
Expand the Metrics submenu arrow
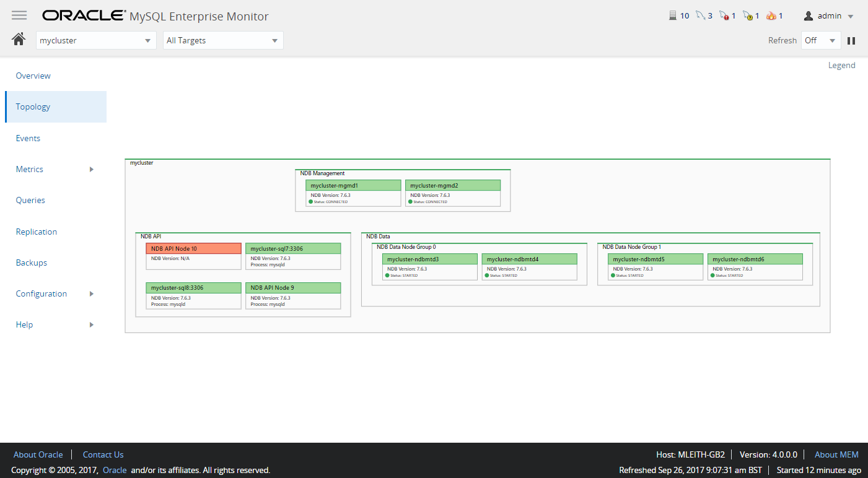[x=92, y=169]
